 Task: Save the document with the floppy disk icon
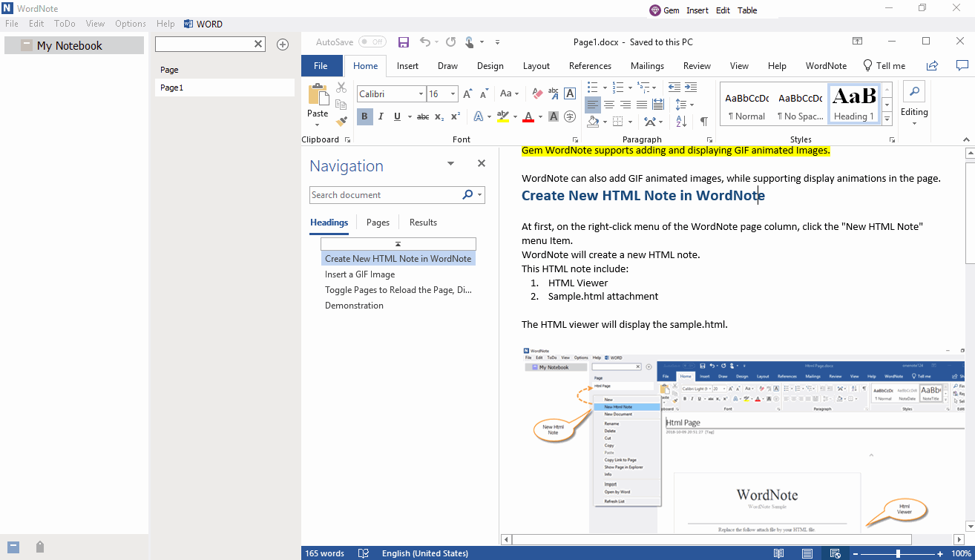point(404,42)
